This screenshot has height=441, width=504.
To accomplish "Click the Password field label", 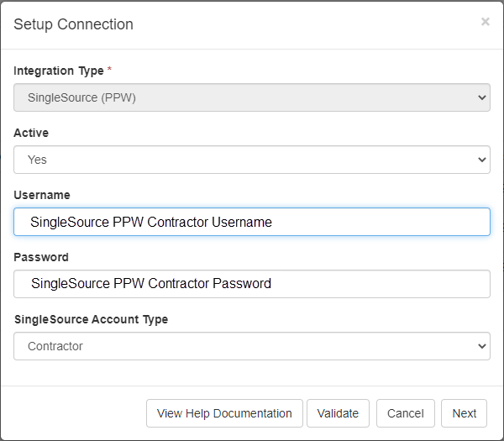I will [41, 257].
